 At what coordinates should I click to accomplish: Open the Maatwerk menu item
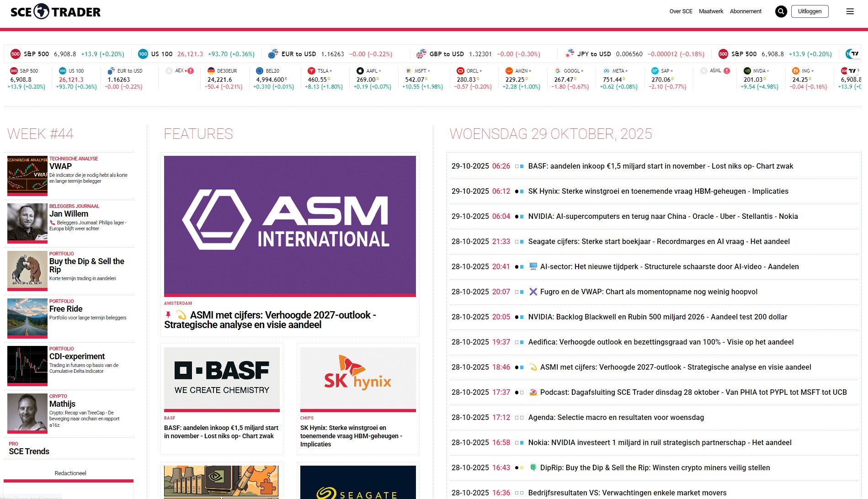(x=711, y=11)
